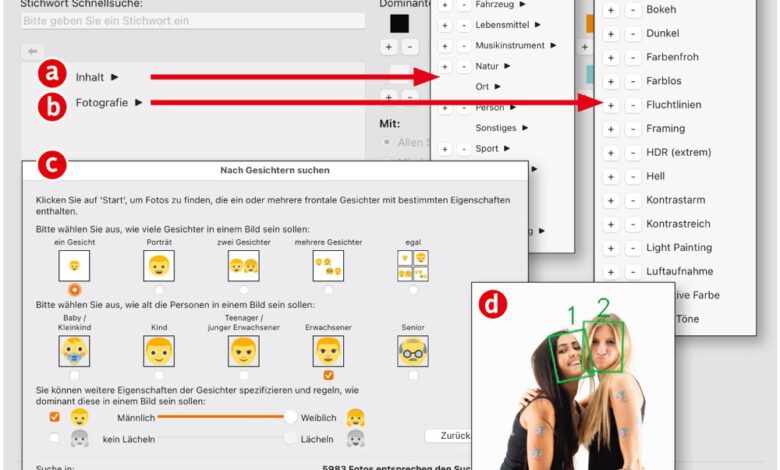Expand the Inhalt category
The image size is (780, 470).
[x=97, y=77]
